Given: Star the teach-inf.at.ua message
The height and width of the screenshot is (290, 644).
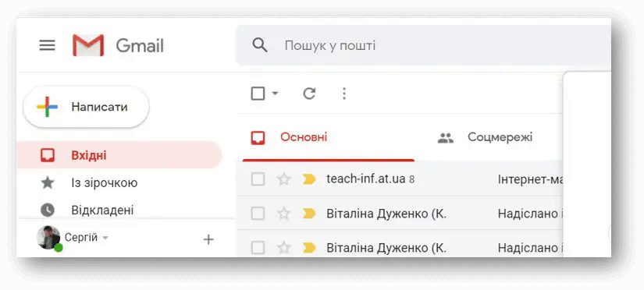Looking at the screenshot, I should click(x=284, y=179).
